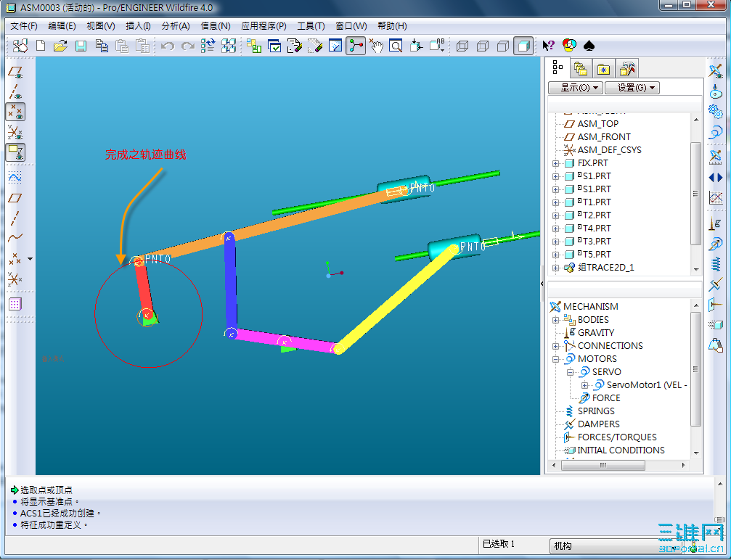This screenshot has width=731, height=560.
Task: Click the Save disk icon
Action: coord(81,46)
